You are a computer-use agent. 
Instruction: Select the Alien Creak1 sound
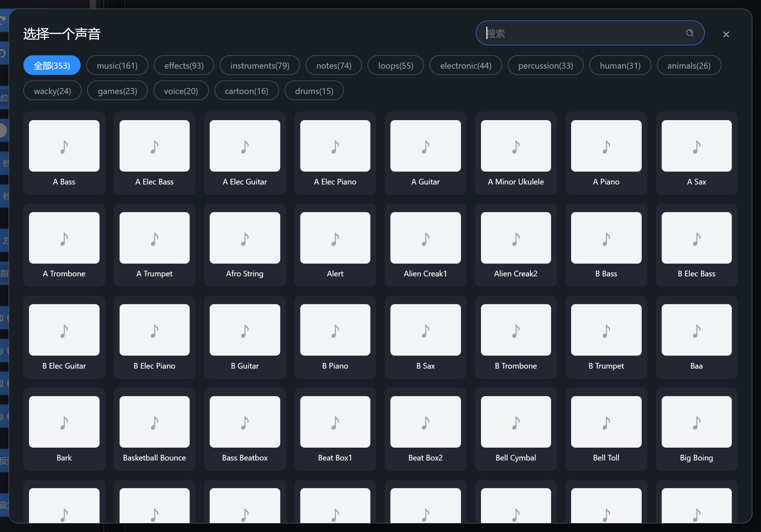click(426, 245)
